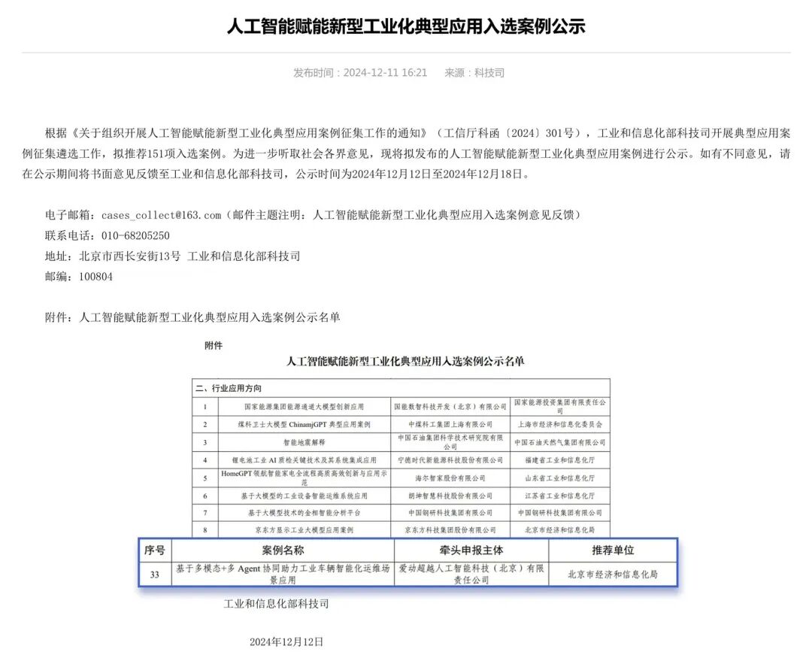The image size is (812, 664).
Task: Click the cell 爱动超越人工智能科技（北京）有限责任公司
Action: [471, 575]
